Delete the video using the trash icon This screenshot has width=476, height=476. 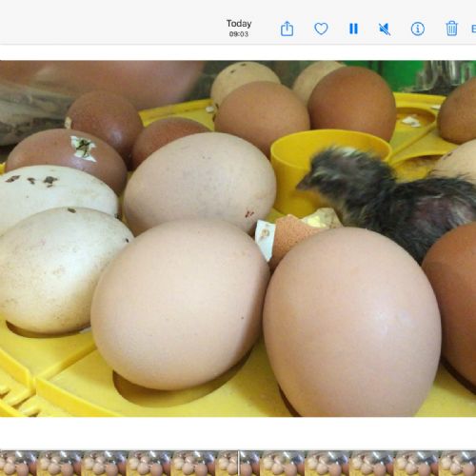[451, 29]
